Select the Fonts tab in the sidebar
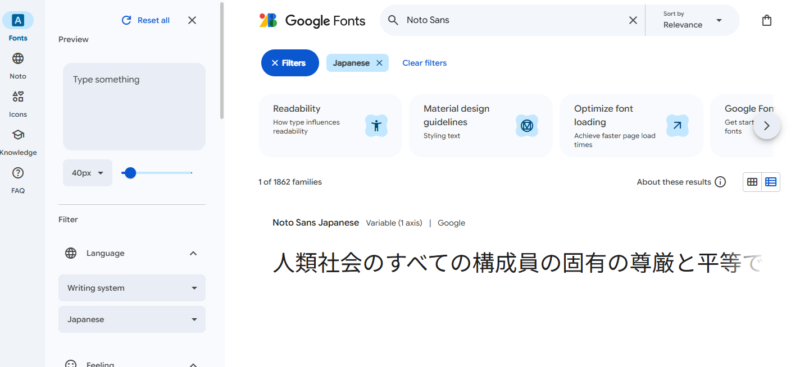800x367 pixels. point(18,27)
